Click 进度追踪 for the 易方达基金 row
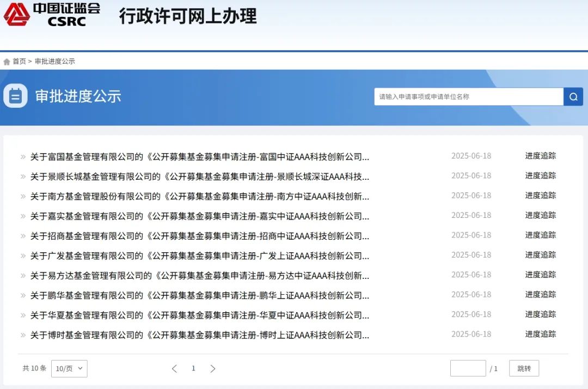The image size is (588, 389). click(540, 275)
